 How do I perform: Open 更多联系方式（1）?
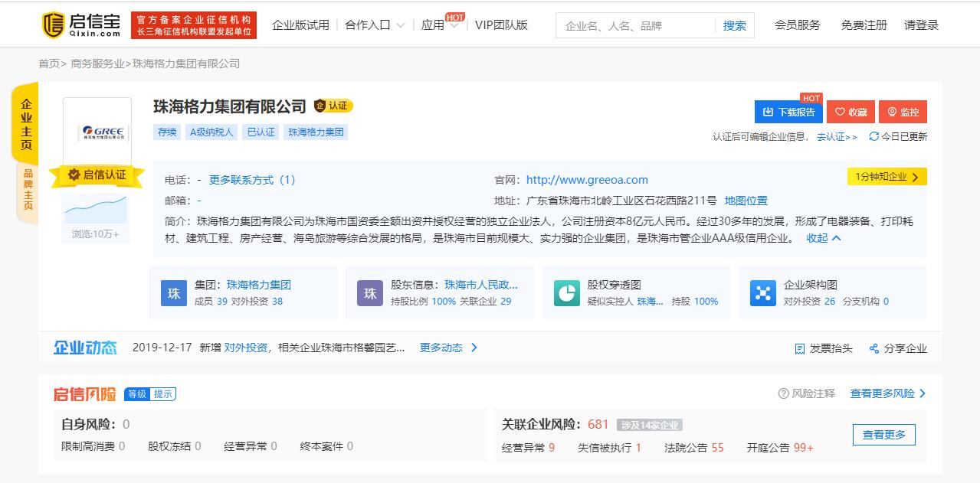click(x=252, y=180)
